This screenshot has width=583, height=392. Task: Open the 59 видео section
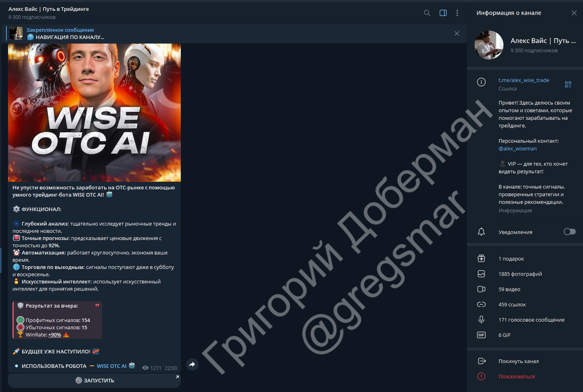tap(525, 290)
